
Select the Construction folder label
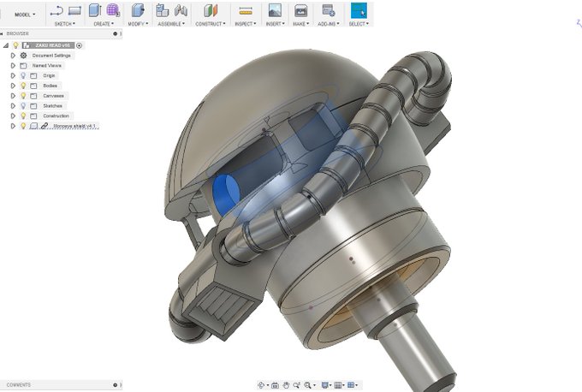pyautogui.click(x=56, y=116)
